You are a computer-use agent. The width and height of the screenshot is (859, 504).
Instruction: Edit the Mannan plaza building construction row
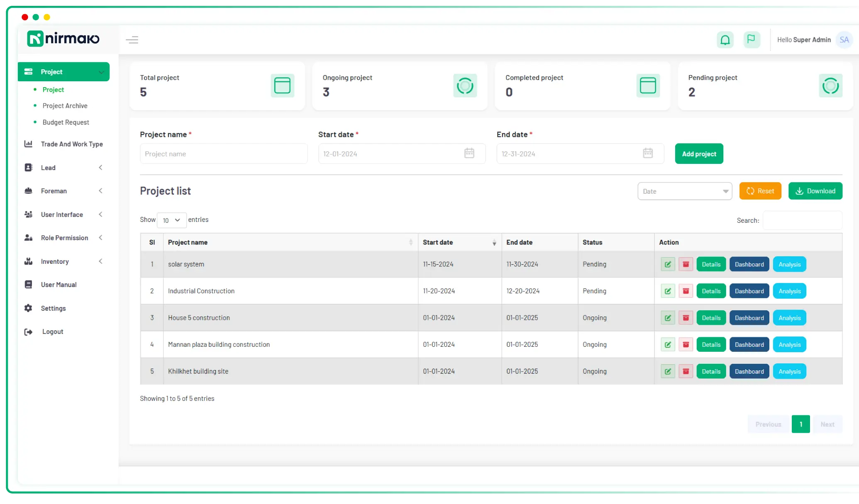click(668, 345)
